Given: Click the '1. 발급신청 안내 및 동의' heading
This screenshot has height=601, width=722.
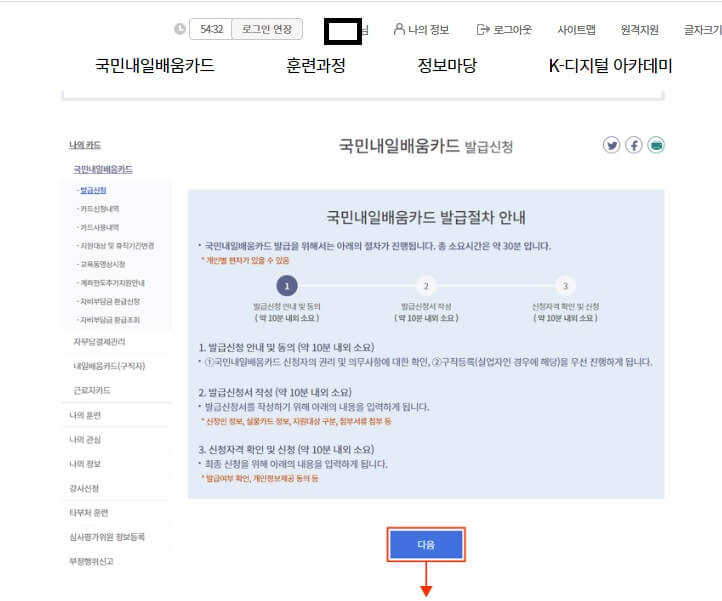Looking at the screenshot, I should click(286, 347).
